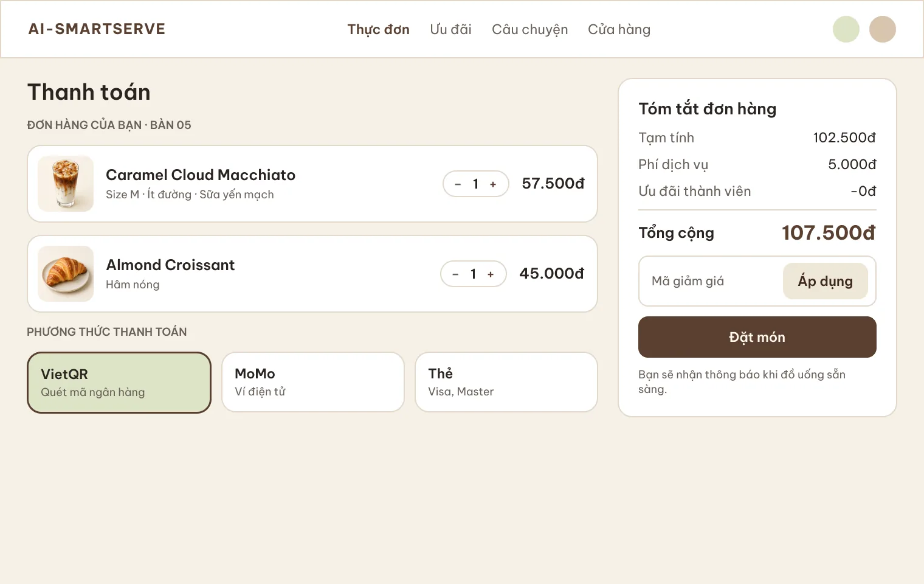Screen dimensions: 924x584
Task: Click the Tạm tính value 102.500đ
Action: click(844, 137)
